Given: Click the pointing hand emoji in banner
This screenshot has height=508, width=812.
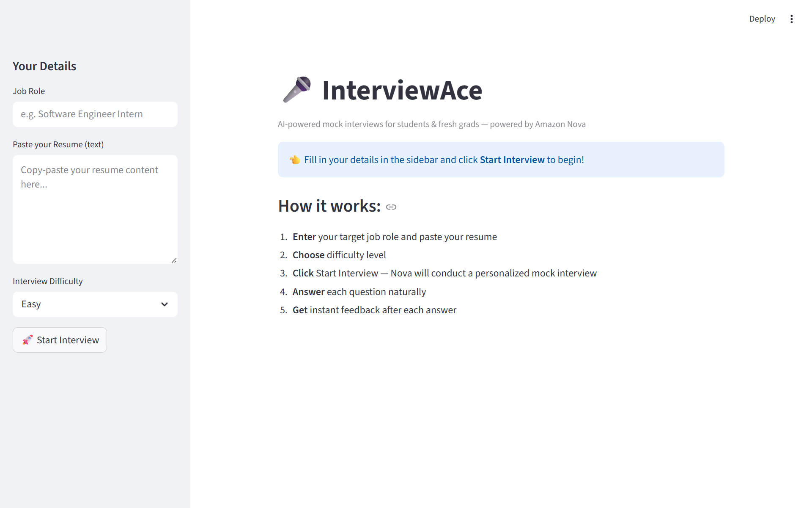Looking at the screenshot, I should click(295, 160).
